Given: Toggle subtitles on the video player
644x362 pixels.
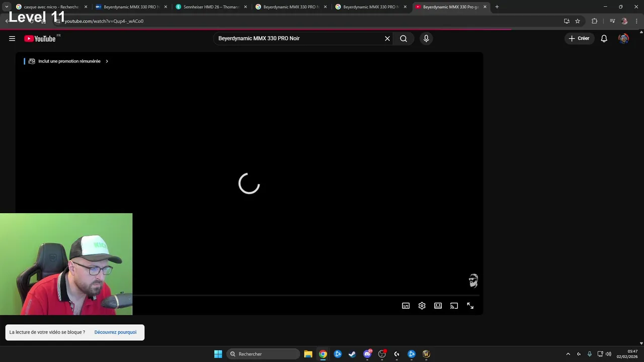Looking at the screenshot, I should [x=406, y=306].
